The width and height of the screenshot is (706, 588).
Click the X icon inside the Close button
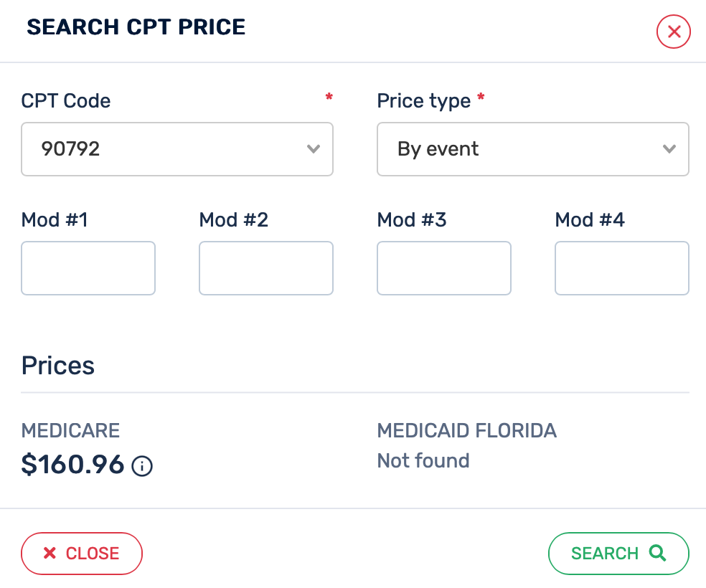(50, 553)
